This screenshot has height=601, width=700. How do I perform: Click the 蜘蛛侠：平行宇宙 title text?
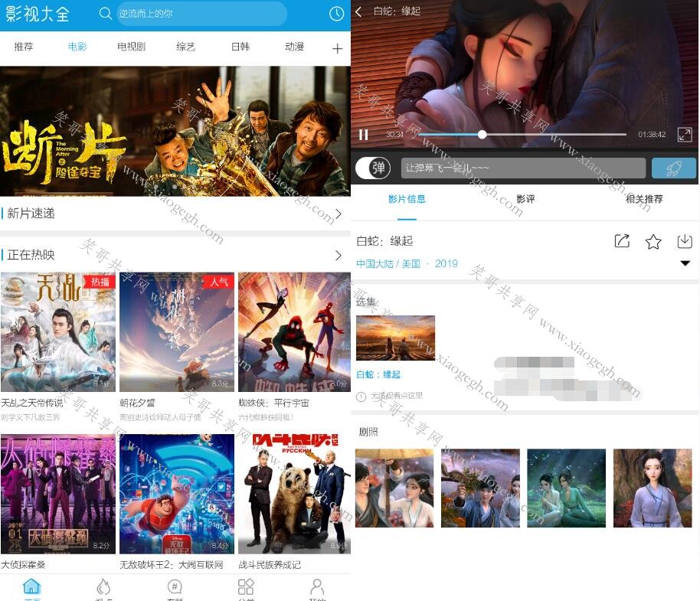(x=273, y=403)
